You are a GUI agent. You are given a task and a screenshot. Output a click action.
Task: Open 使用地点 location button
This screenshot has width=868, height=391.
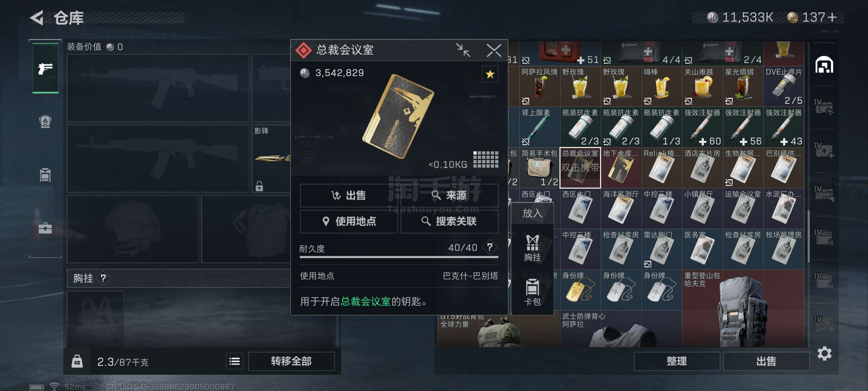pos(349,221)
